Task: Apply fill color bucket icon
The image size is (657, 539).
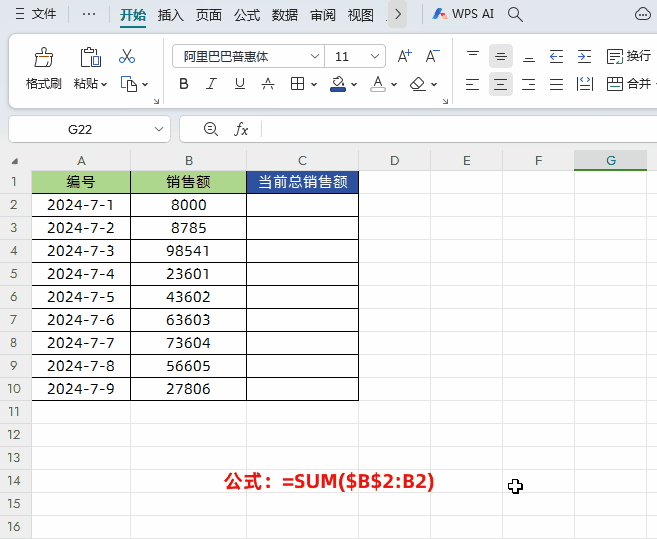Action: [x=338, y=84]
